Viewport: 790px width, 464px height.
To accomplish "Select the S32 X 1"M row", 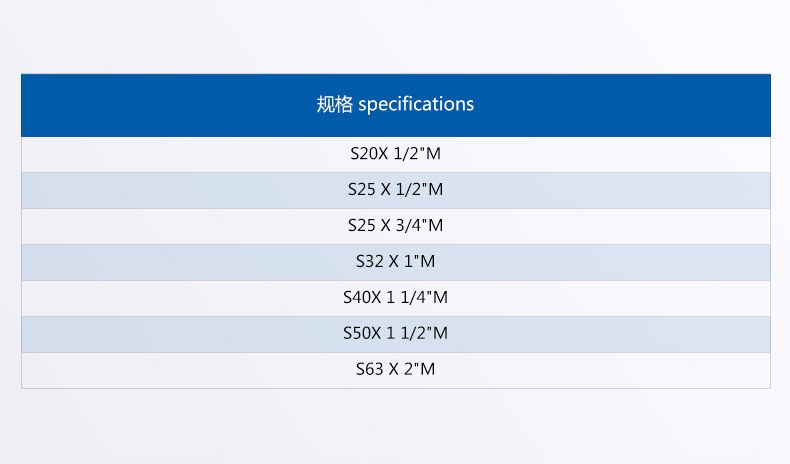I will click(x=395, y=262).
